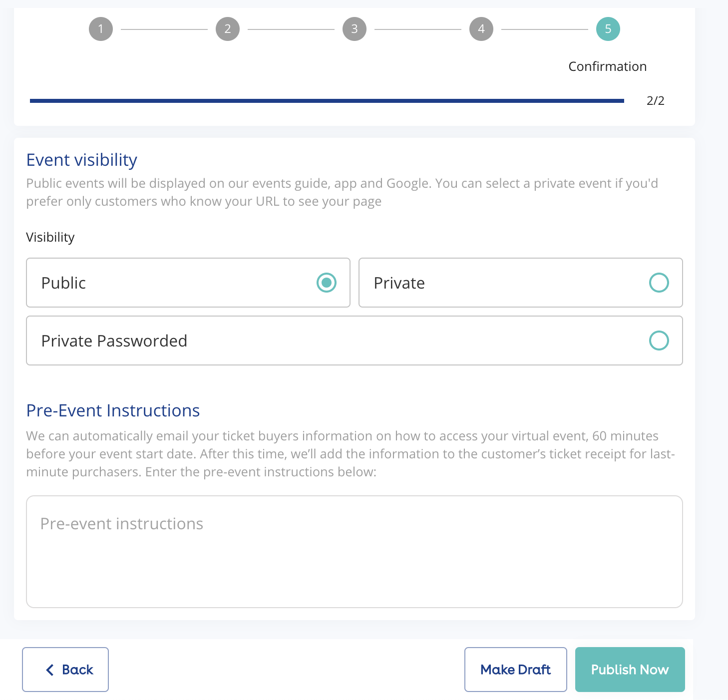
Task: Go to step 1 in wizard
Action: (101, 29)
